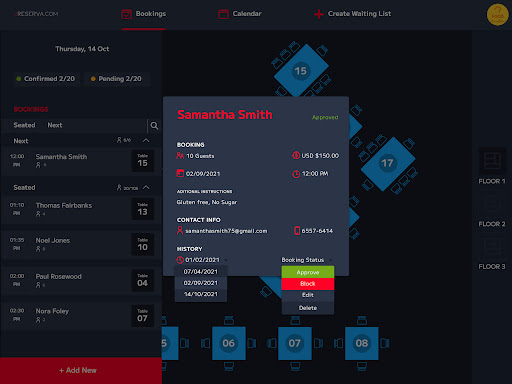This screenshot has width=512, height=384.
Task: Click the Add New button
Action: 81,371
